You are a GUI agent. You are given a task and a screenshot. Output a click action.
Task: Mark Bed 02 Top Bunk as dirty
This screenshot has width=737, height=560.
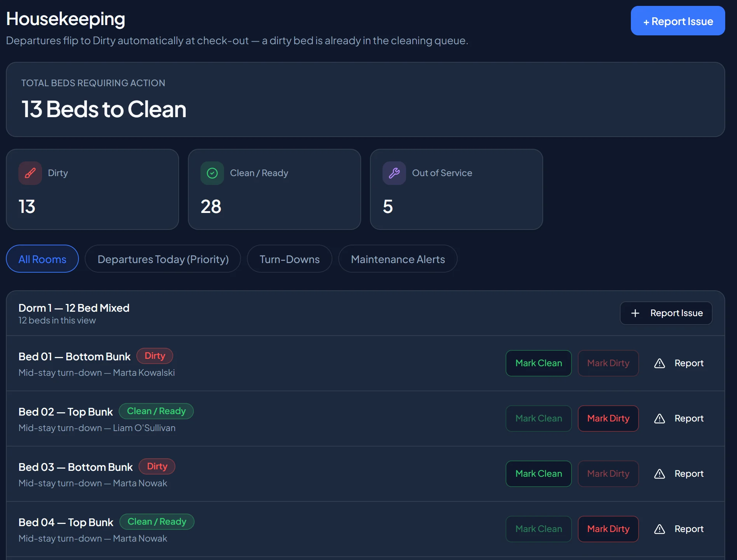click(x=608, y=419)
